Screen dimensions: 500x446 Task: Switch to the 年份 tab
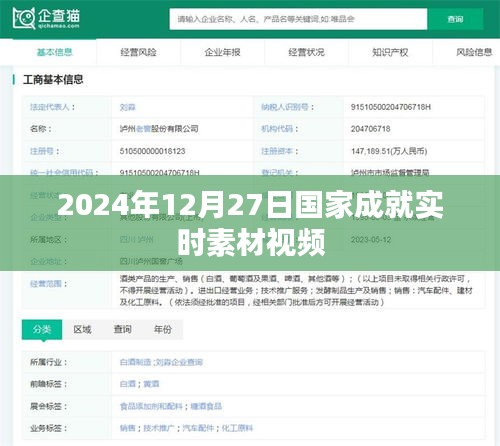(163, 329)
